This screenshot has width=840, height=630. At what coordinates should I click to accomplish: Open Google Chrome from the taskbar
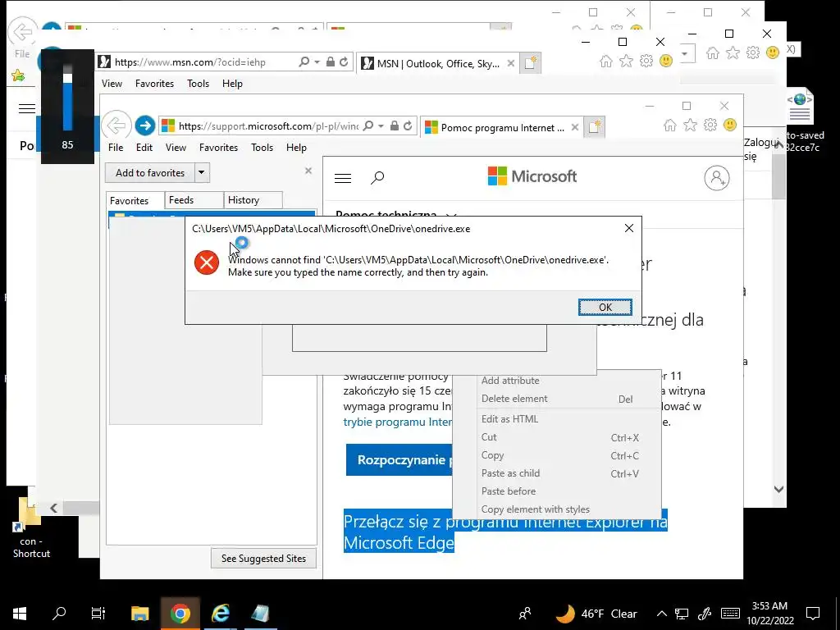[180, 614]
